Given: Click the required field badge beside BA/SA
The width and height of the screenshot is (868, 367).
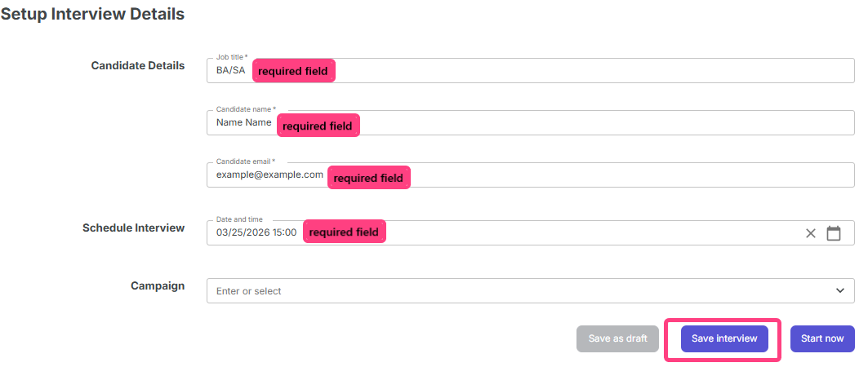Looking at the screenshot, I should (293, 72).
